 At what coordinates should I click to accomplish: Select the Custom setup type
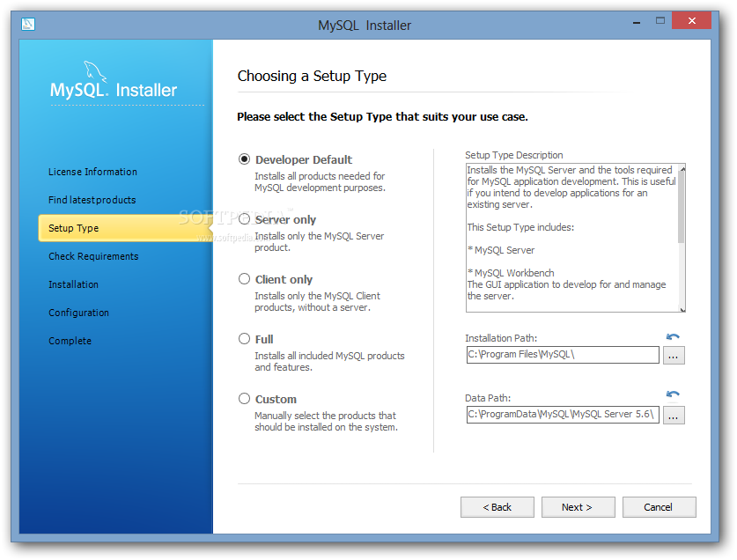coord(244,399)
